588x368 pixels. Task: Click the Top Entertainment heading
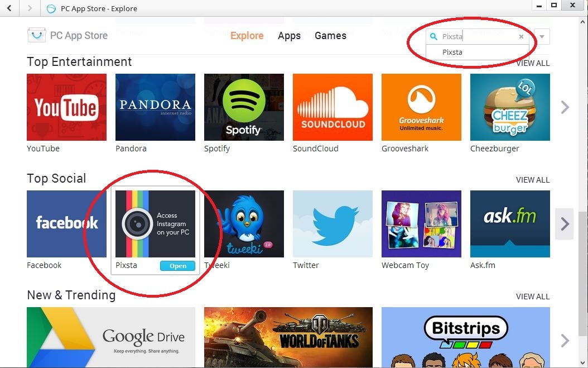(79, 61)
